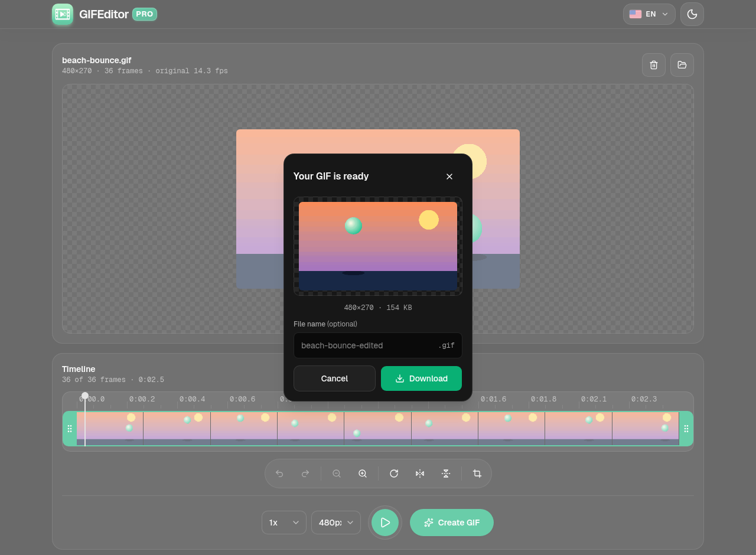Image resolution: width=756 pixels, height=555 pixels.
Task: Undo the last edit
Action: (x=279, y=474)
